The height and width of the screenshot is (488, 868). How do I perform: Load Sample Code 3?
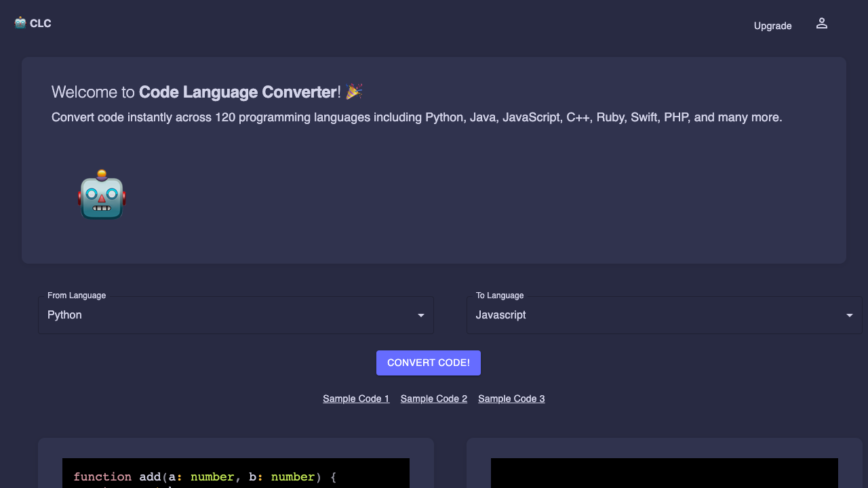pos(511,399)
